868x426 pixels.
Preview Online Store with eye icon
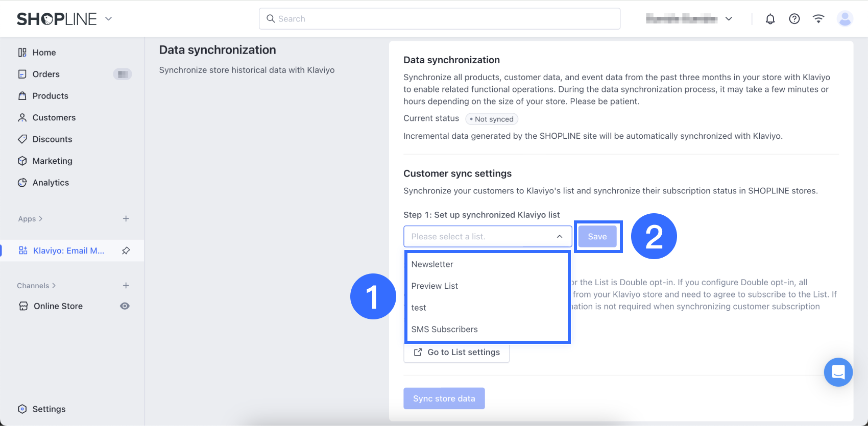click(x=125, y=306)
